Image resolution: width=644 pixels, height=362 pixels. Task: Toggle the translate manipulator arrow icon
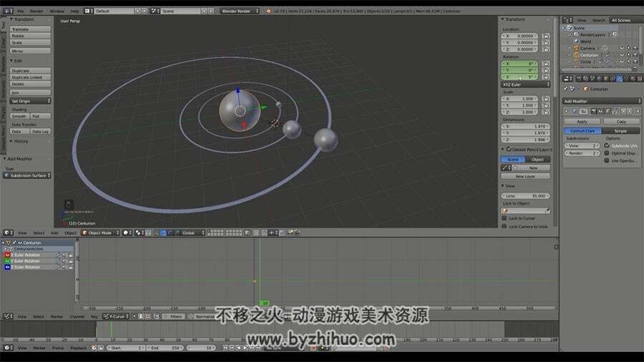click(163, 233)
